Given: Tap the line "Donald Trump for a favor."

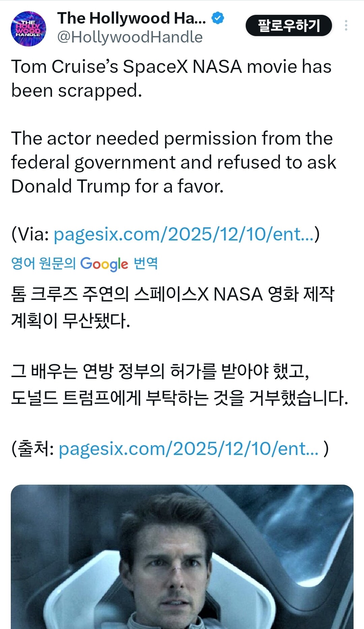Looking at the screenshot, I should pyautogui.click(x=117, y=186).
